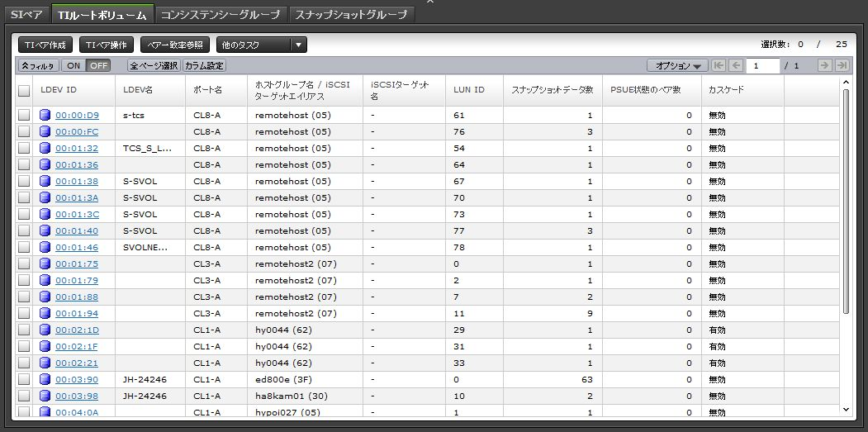This screenshot has width=868, height=432.
Task: Go to the first page arrow
Action: click(x=719, y=65)
